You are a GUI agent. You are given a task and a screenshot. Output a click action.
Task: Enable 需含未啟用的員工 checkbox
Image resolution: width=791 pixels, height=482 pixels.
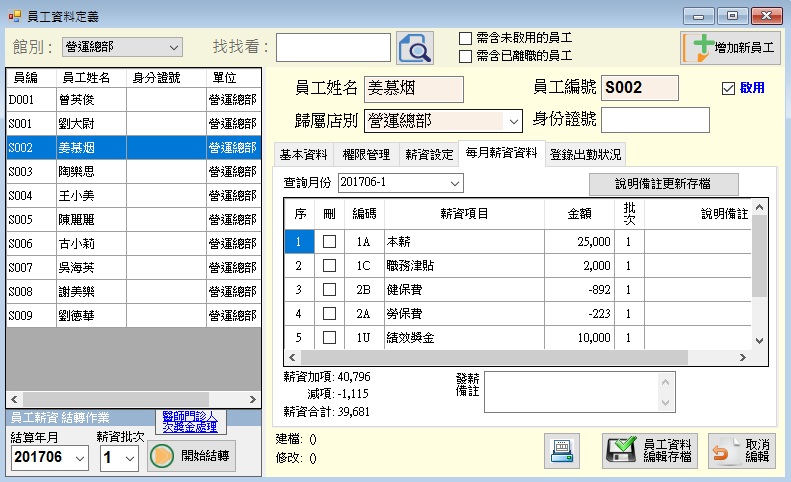point(465,38)
